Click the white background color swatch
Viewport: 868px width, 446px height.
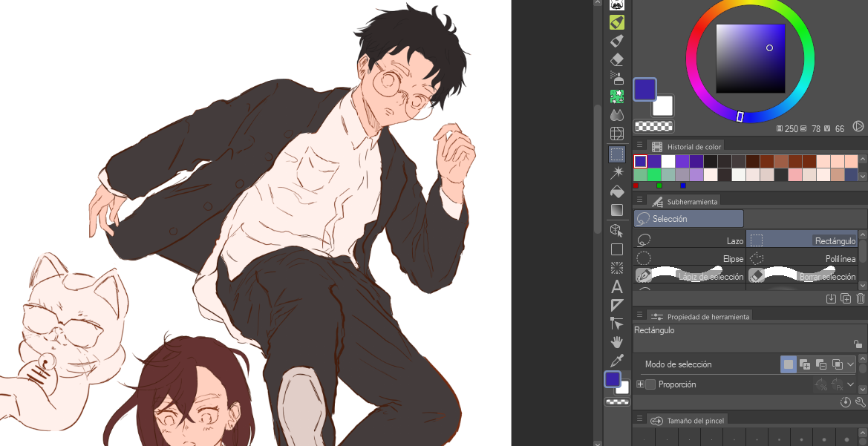click(662, 106)
